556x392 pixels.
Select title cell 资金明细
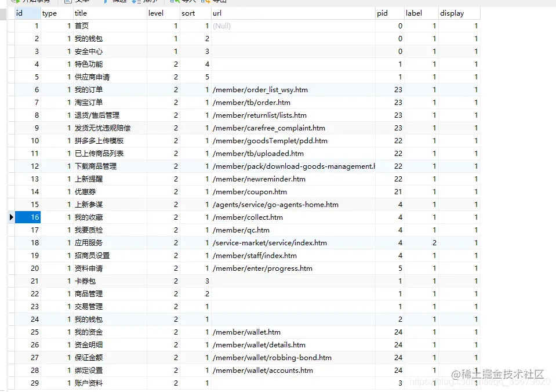point(110,345)
